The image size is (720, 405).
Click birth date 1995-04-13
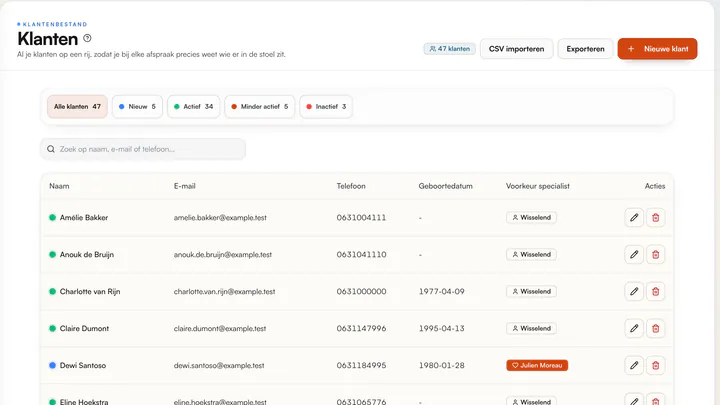[441, 328]
